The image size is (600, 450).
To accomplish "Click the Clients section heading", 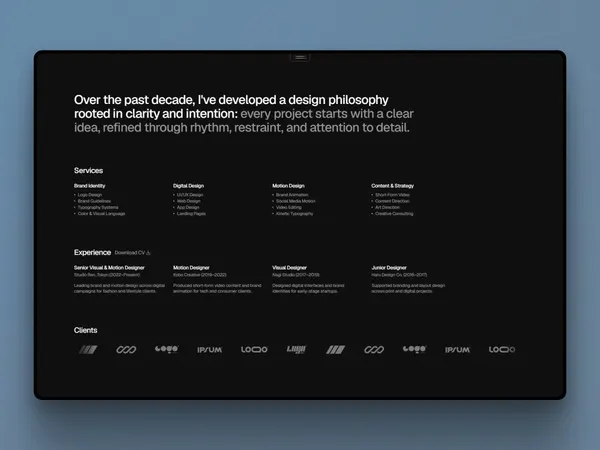I will click(x=85, y=330).
